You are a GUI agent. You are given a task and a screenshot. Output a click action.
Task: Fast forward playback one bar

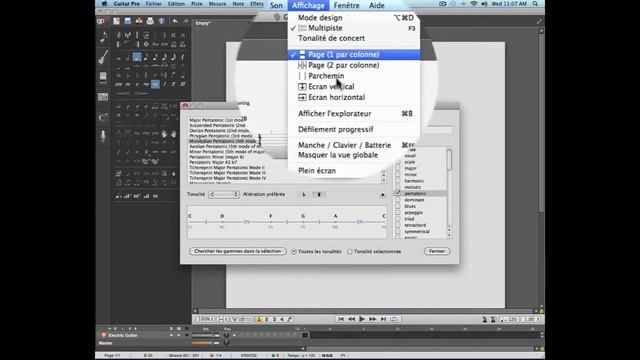(x=373, y=319)
